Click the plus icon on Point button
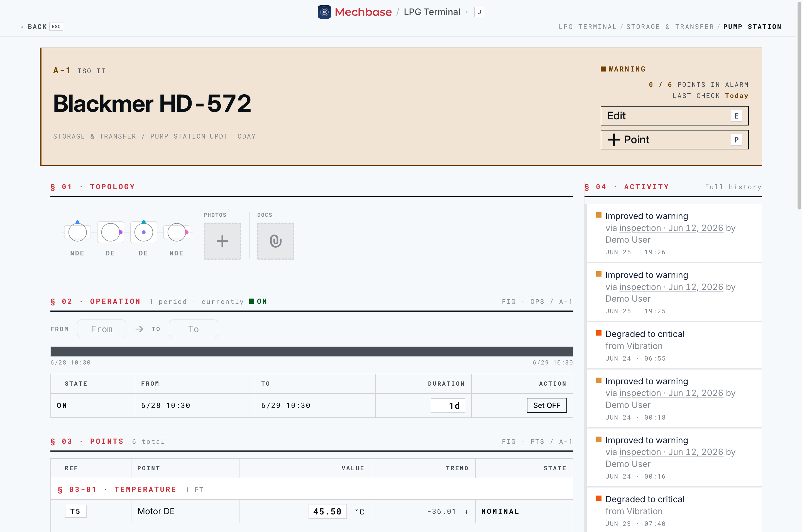Image resolution: width=802 pixels, height=532 pixels. click(x=613, y=140)
